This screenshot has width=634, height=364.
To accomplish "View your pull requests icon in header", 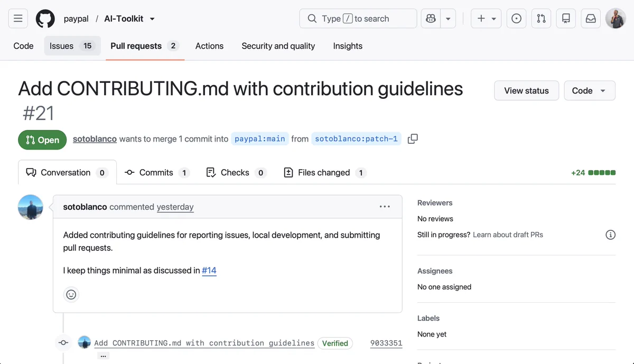I will (x=541, y=18).
